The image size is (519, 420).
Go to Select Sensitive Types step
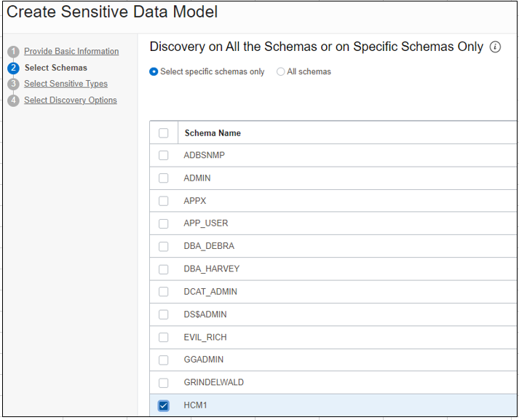pos(66,84)
